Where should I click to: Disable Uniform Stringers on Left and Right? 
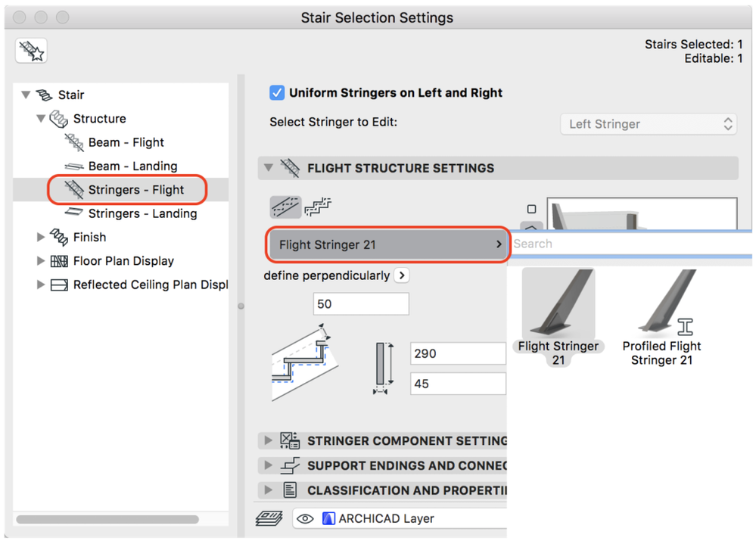pos(278,93)
